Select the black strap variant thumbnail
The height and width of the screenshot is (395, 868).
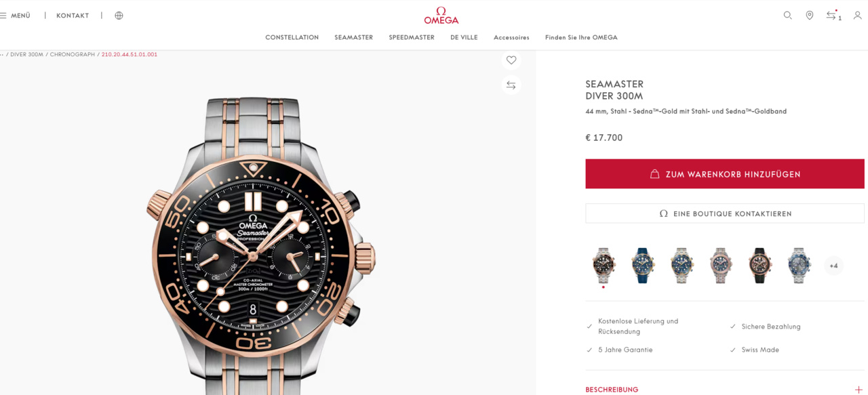759,265
